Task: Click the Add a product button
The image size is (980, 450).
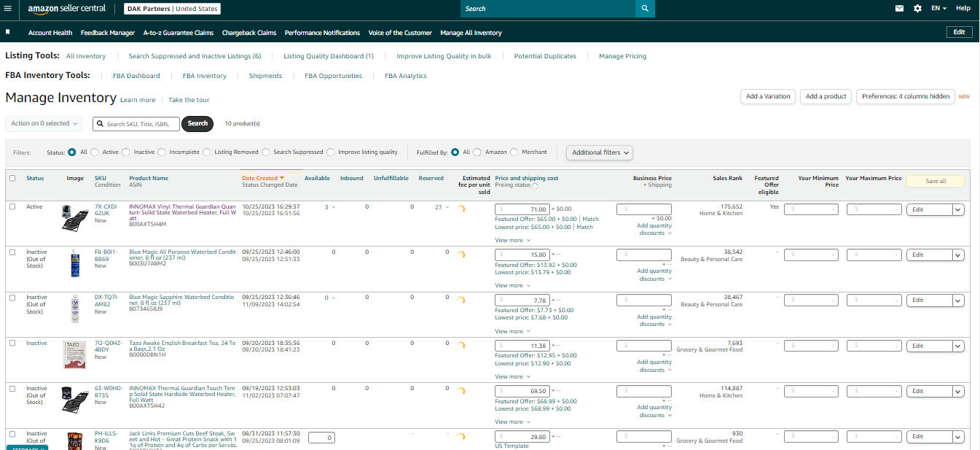Action: (826, 96)
